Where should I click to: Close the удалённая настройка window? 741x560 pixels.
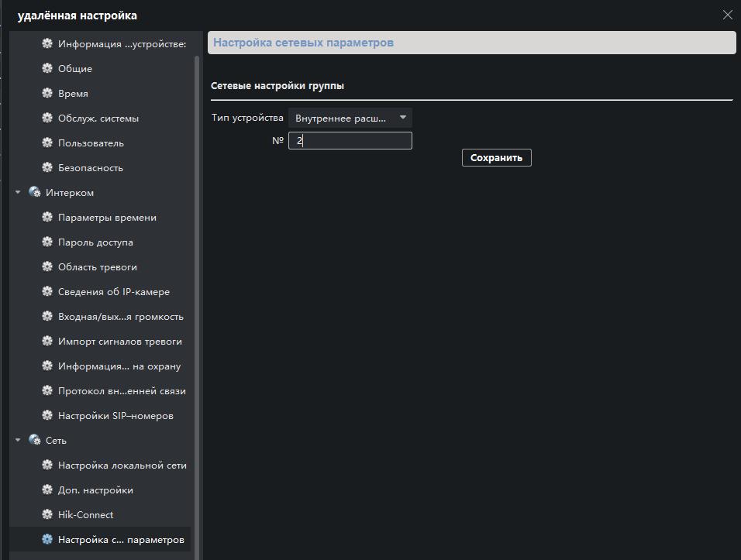727,15
